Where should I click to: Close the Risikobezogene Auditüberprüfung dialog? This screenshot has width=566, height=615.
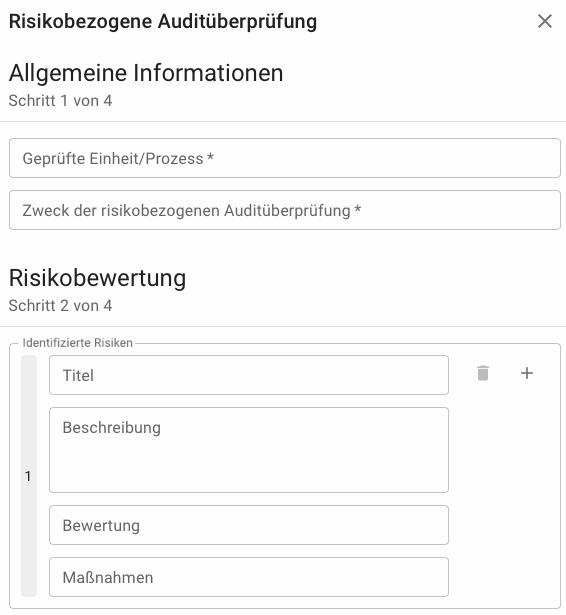point(545,21)
